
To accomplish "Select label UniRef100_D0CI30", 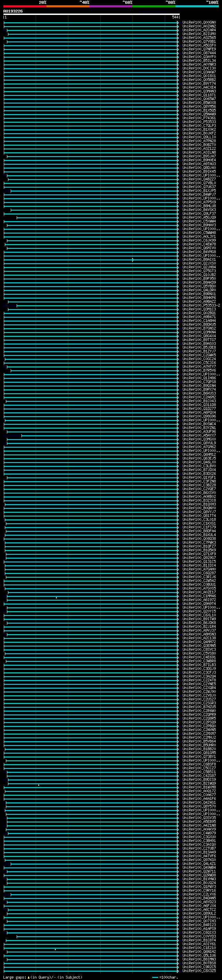I will tap(199, 68).
